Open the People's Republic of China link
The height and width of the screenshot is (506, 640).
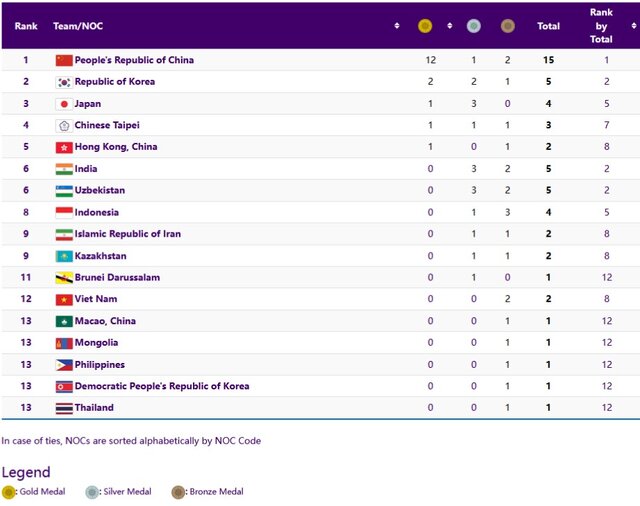(x=134, y=60)
